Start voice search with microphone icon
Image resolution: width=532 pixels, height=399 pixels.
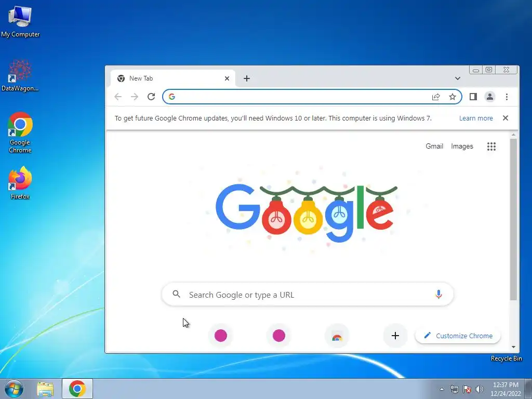click(x=438, y=294)
